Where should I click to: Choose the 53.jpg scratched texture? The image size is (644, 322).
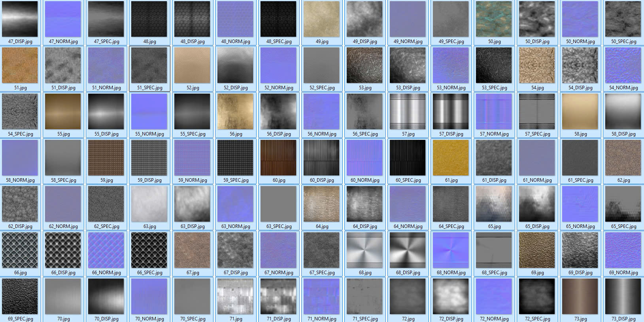364,65
